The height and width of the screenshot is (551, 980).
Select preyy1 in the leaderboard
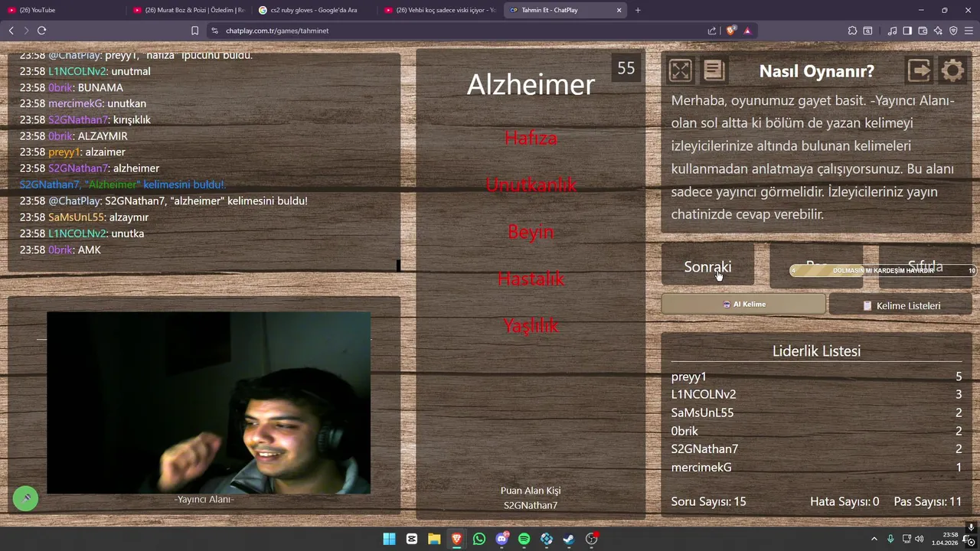coord(689,377)
